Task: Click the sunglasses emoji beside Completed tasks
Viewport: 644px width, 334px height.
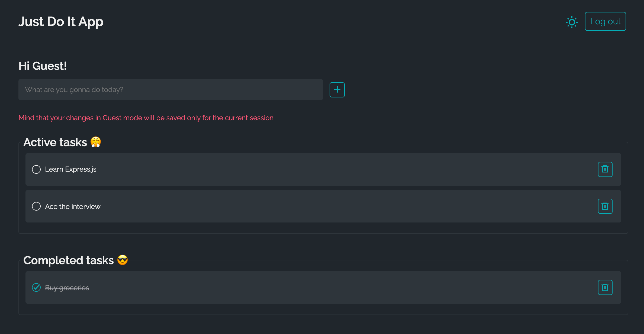Action: [123, 260]
